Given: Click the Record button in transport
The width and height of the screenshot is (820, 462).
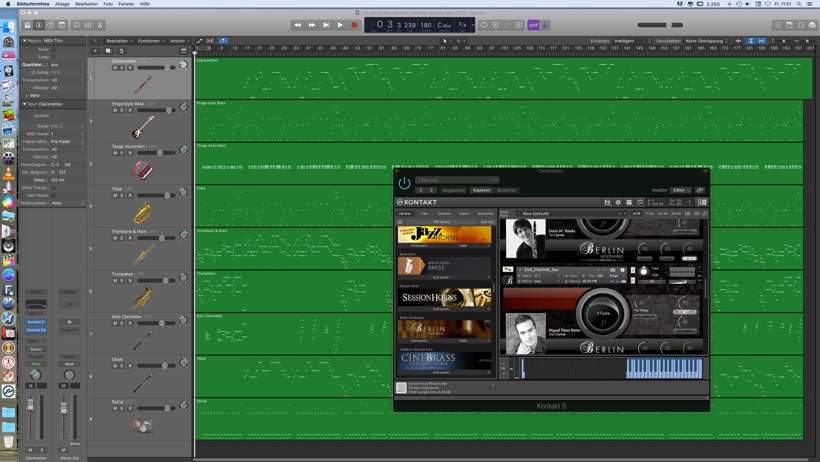Looking at the screenshot, I should point(354,25).
